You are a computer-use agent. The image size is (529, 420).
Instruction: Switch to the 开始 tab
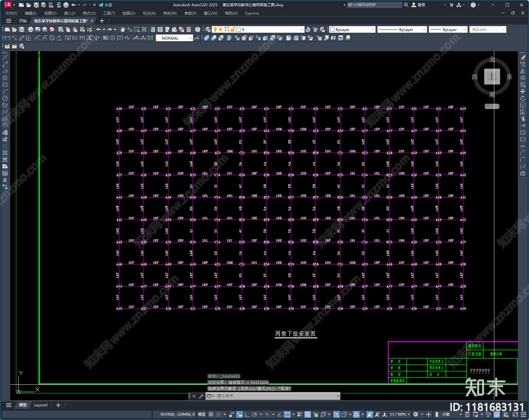click(23, 21)
